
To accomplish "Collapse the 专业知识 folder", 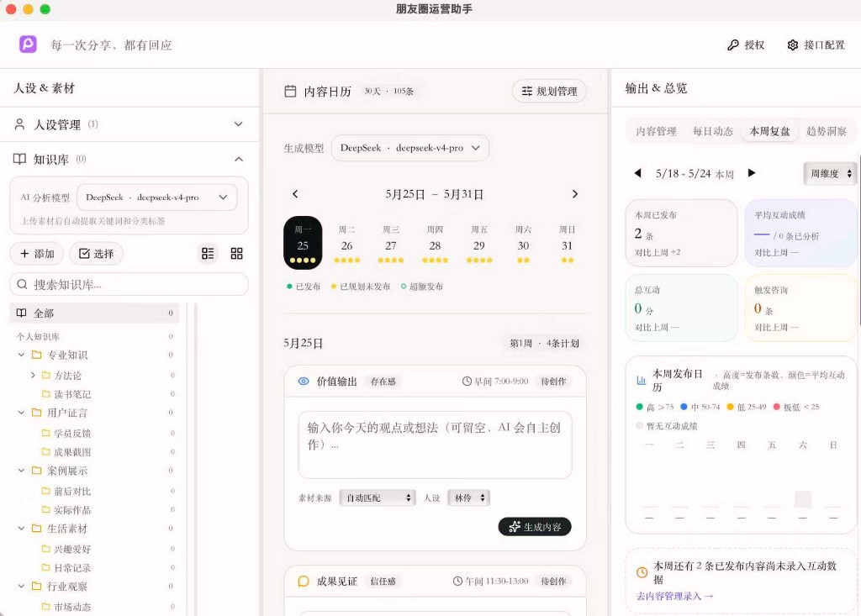I will tap(21, 355).
